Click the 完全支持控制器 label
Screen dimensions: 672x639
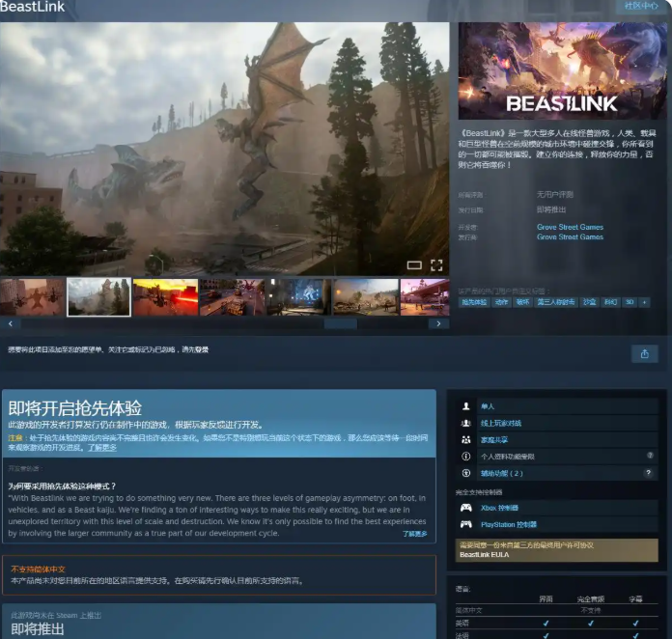(x=479, y=492)
